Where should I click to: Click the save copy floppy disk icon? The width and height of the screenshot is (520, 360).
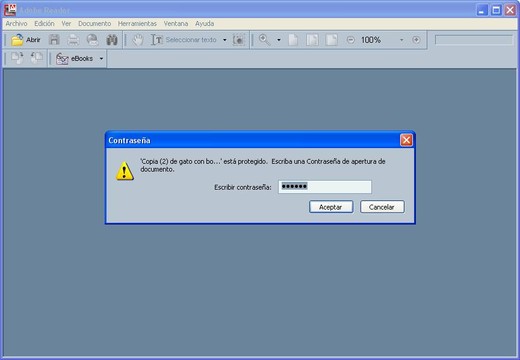[54, 40]
